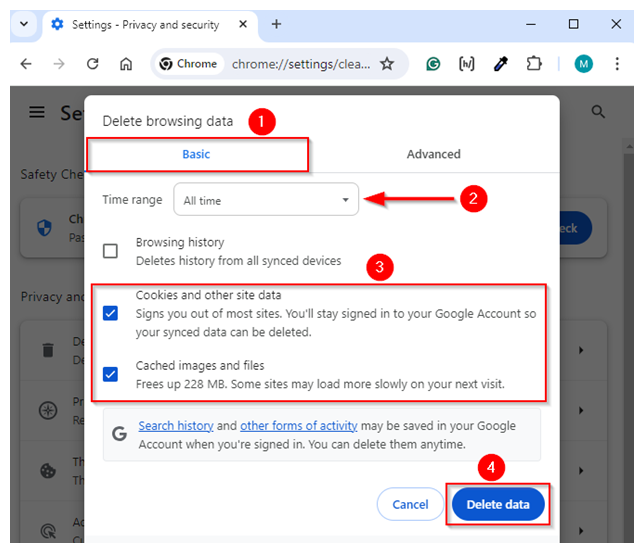This screenshot has width=644, height=553.
Task: Expand the row arrow beside the cookie item
Action: tap(581, 470)
